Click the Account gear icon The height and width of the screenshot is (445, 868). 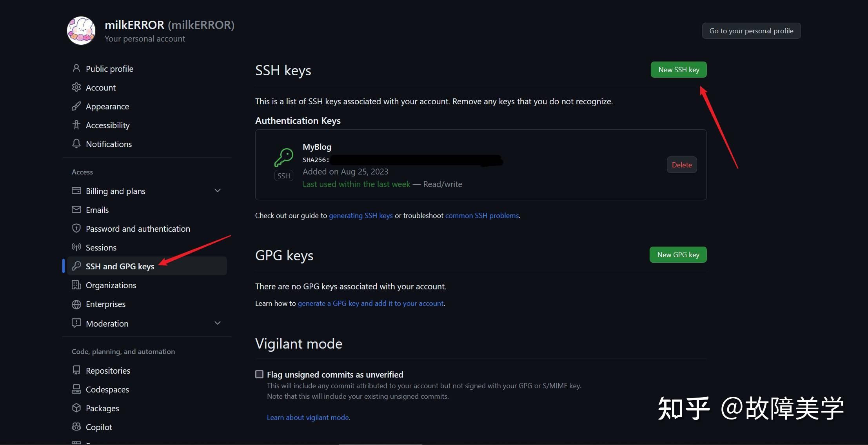point(76,87)
